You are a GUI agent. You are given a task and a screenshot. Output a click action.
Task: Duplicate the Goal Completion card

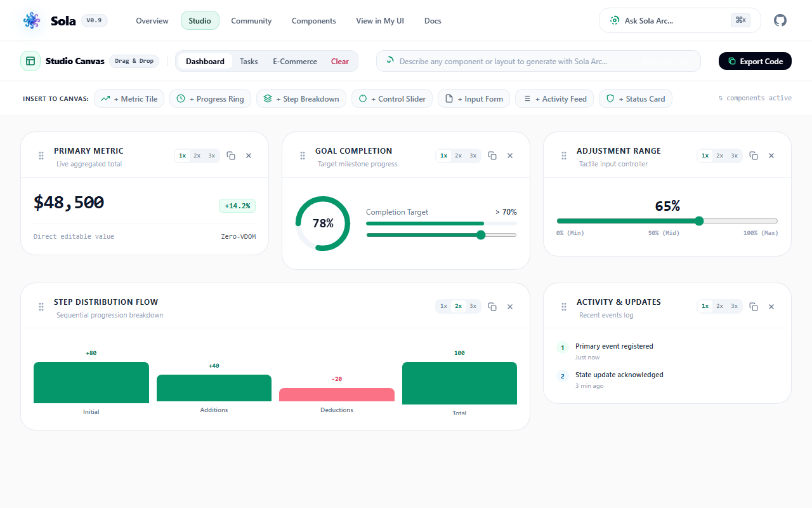[x=492, y=156]
